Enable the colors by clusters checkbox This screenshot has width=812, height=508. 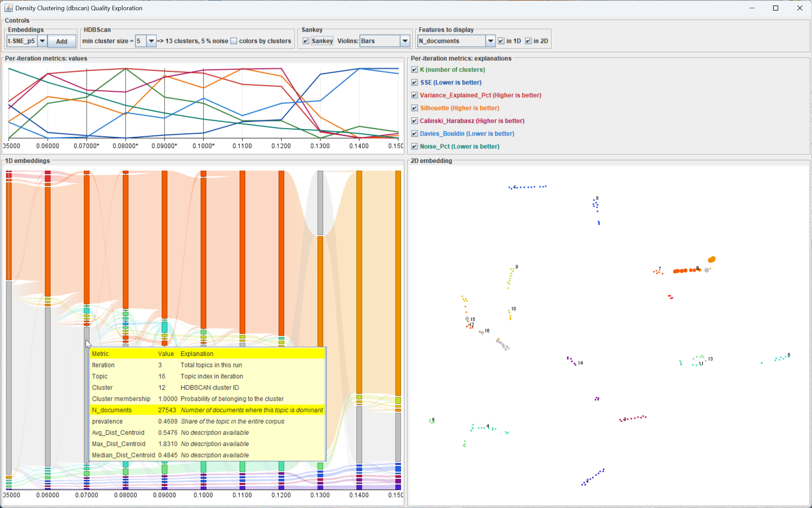click(x=234, y=41)
